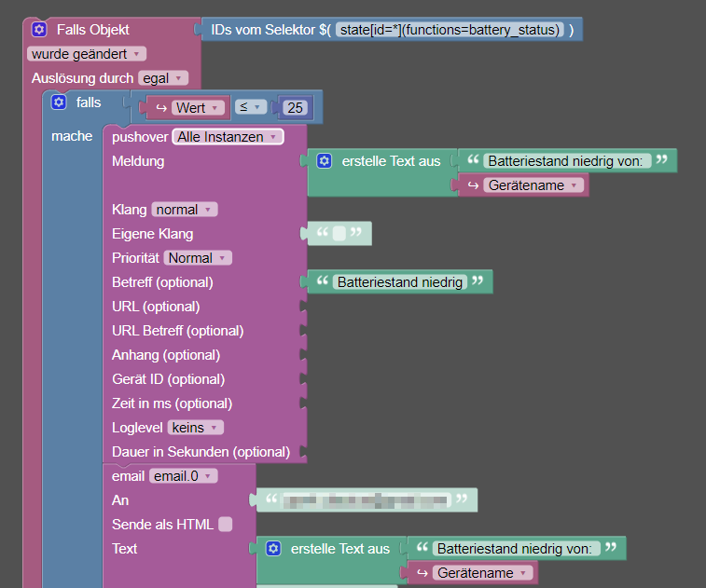
Task: Open gear icon on falls block
Action: (x=59, y=103)
